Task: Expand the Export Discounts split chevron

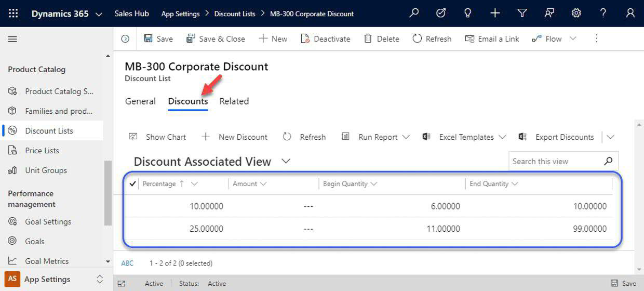Action: click(610, 137)
